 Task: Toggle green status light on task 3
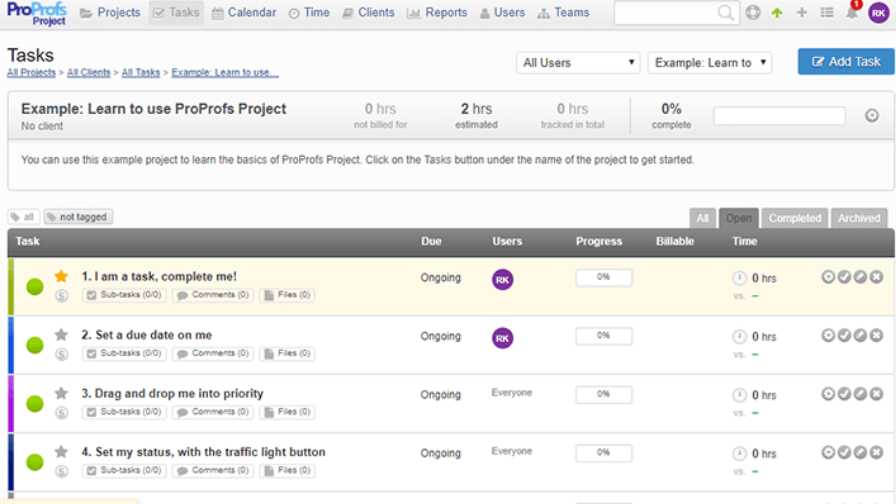35,403
